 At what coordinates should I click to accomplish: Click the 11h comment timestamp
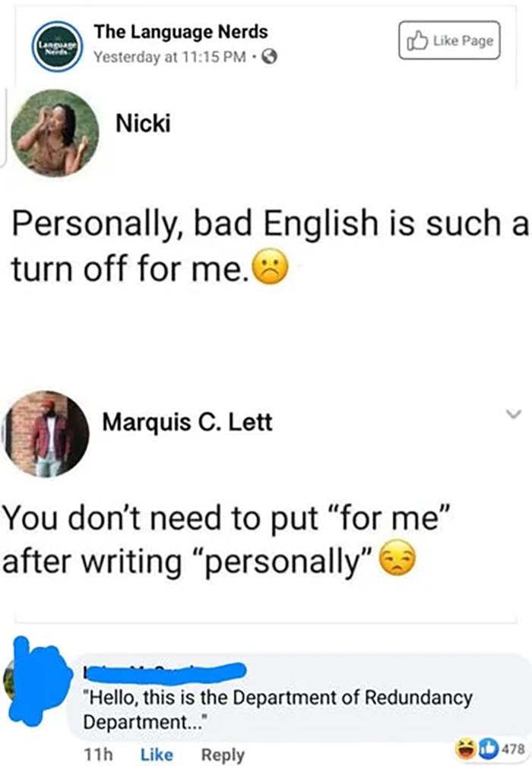(x=98, y=755)
